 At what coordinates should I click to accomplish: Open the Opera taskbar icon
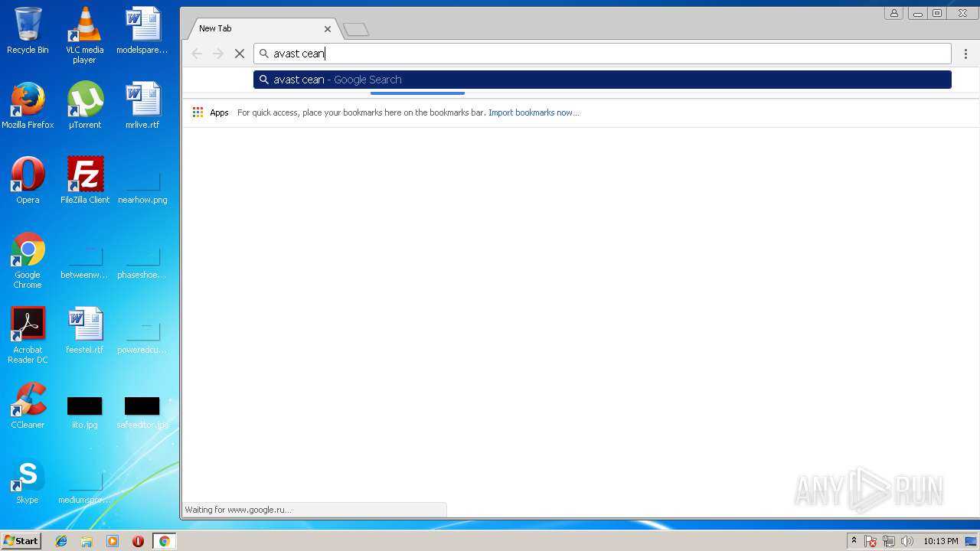coord(138,541)
